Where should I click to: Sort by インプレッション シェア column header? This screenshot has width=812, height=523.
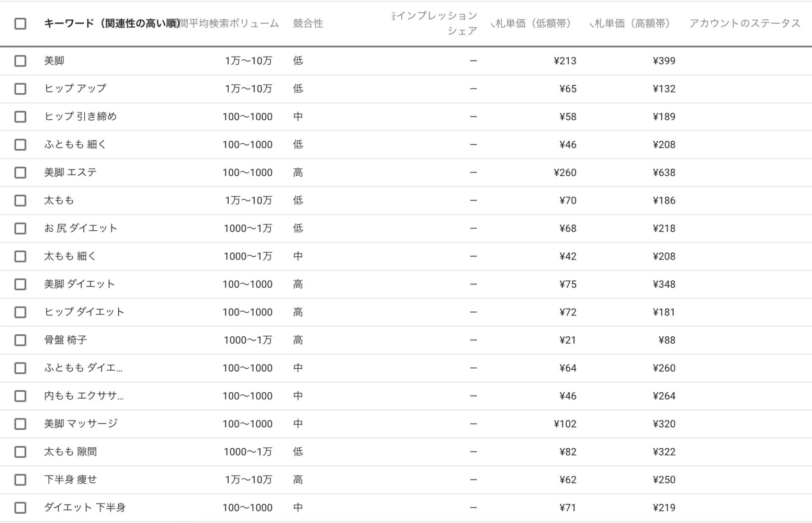434,24
